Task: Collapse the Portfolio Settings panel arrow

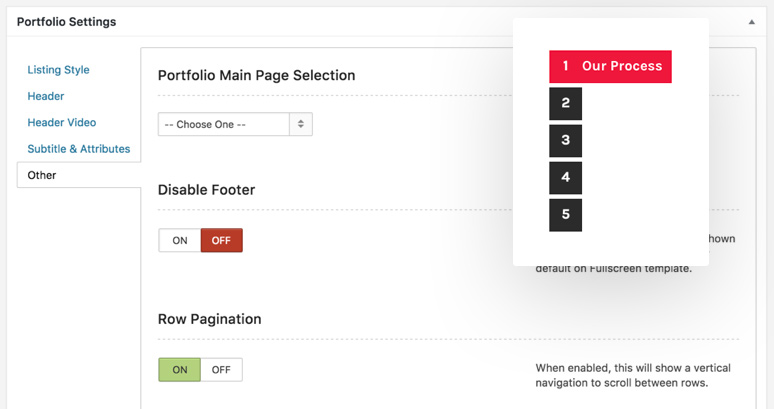Action: [751, 22]
